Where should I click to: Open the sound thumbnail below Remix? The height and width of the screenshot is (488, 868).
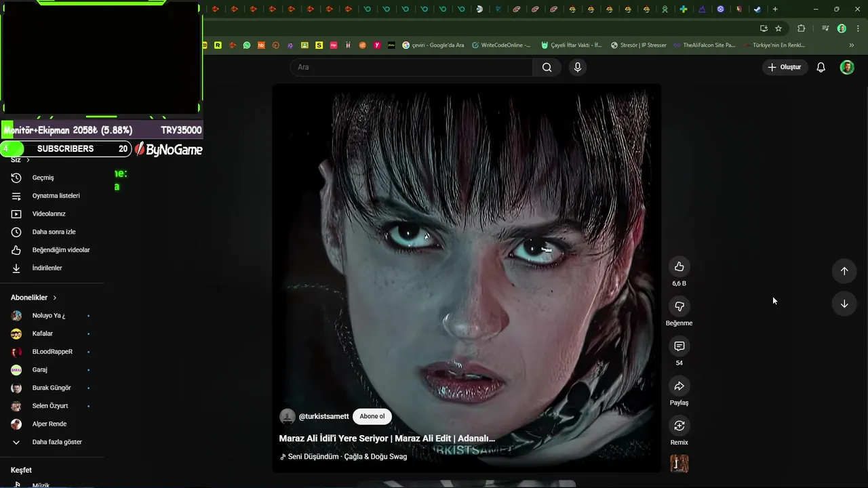click(679, 464)
